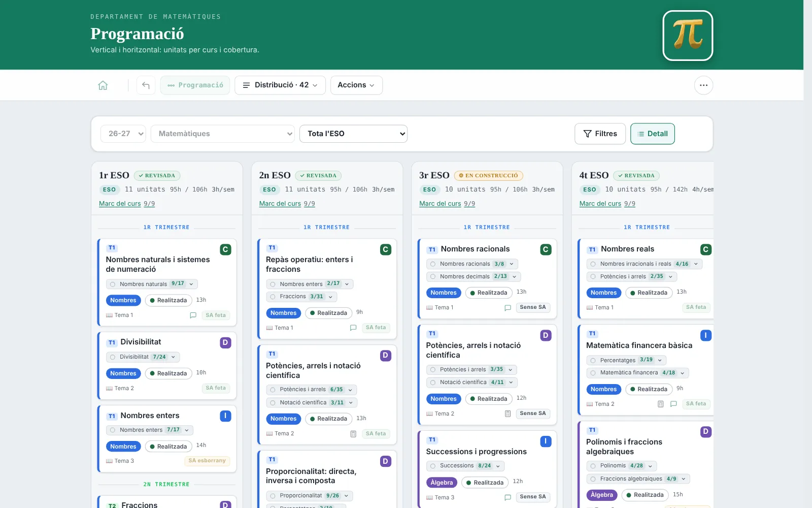Toggle the Nombres decimals 2/13 radio circle
The width and height of the screenshot is (812, 508).
click(x=433, y=277)
